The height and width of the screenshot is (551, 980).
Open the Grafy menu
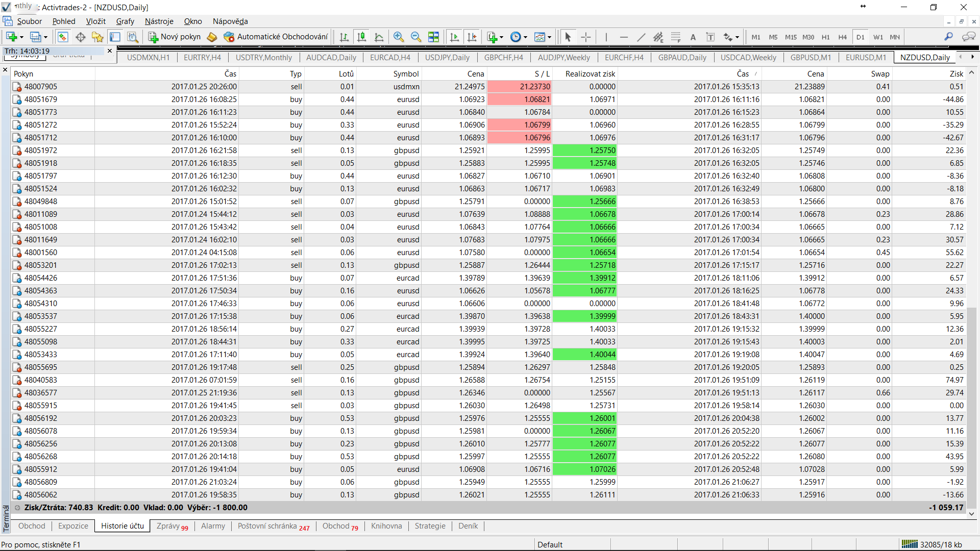point(125,21)
